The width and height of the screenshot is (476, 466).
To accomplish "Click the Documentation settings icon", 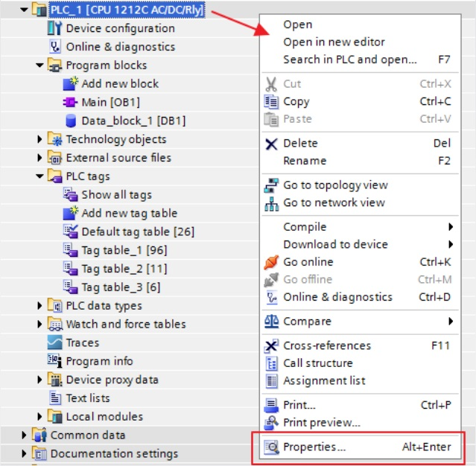I will [39, 453].
